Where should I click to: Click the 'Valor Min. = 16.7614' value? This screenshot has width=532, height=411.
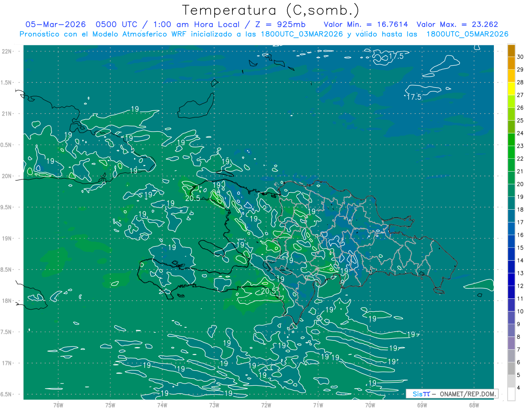click(x=366, y=24)
